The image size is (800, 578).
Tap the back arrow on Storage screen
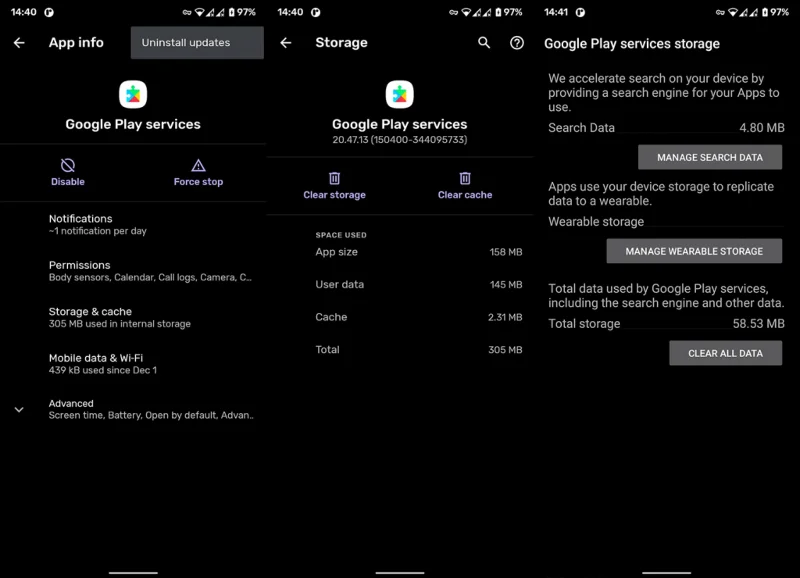tap(286, 43)
